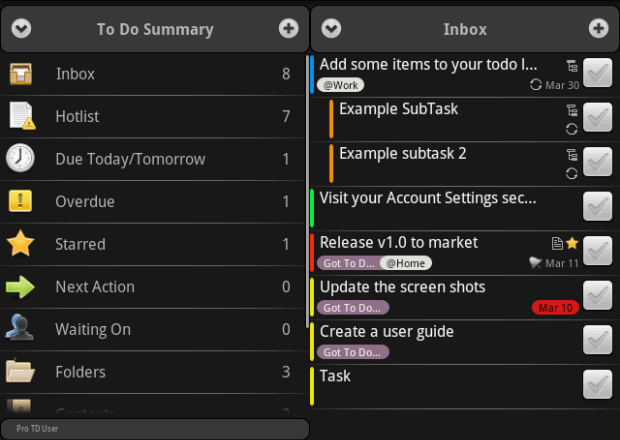Click the Folders folder icon
The height and width of the screenshot is (440, 620).
point(20,370)
